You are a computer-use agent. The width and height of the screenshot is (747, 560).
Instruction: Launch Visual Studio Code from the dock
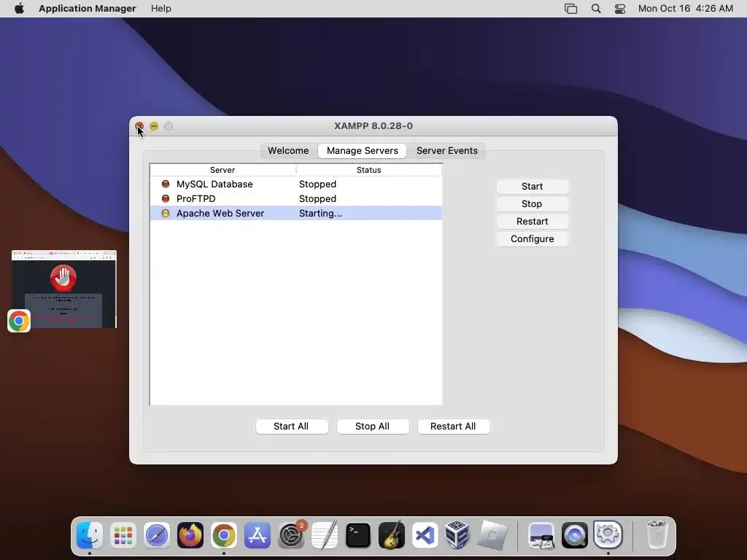click(425, 535)
